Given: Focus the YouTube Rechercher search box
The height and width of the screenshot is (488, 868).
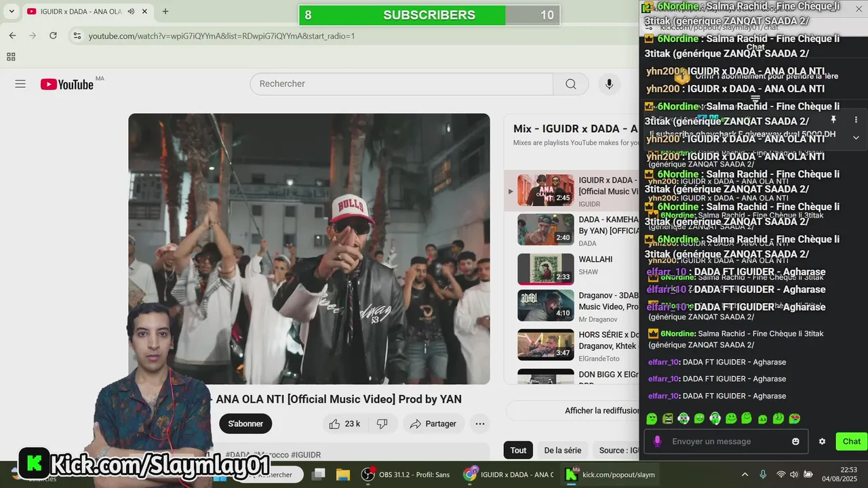Looking at the screenshot, I should coord(401,84).
